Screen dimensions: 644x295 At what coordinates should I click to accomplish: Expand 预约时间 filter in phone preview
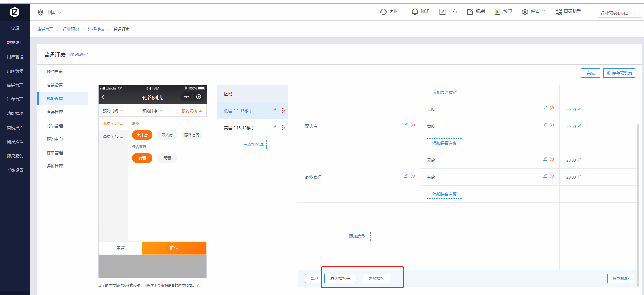(113, 111)
